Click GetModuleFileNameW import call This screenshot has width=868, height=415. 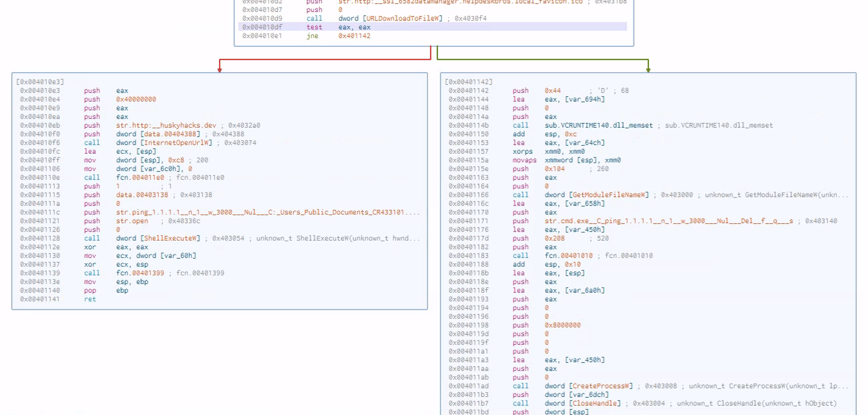pyautogui.click(x=609, y=195)
